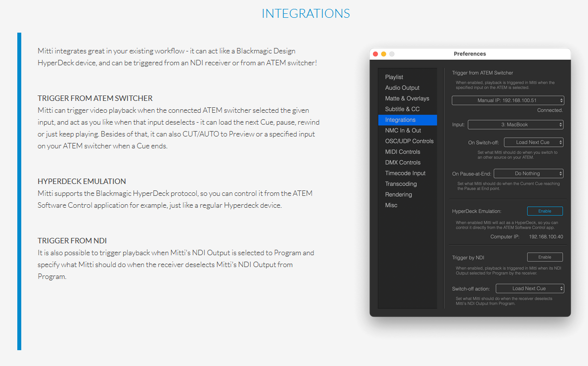Open the Manual IP 192.168.100.51 dropdown

click(508, 100)
